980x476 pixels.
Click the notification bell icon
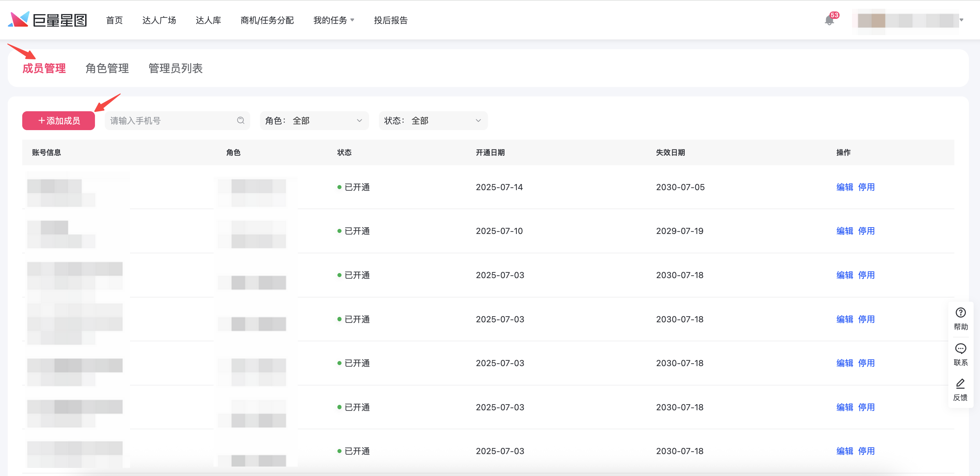[829, 20]
